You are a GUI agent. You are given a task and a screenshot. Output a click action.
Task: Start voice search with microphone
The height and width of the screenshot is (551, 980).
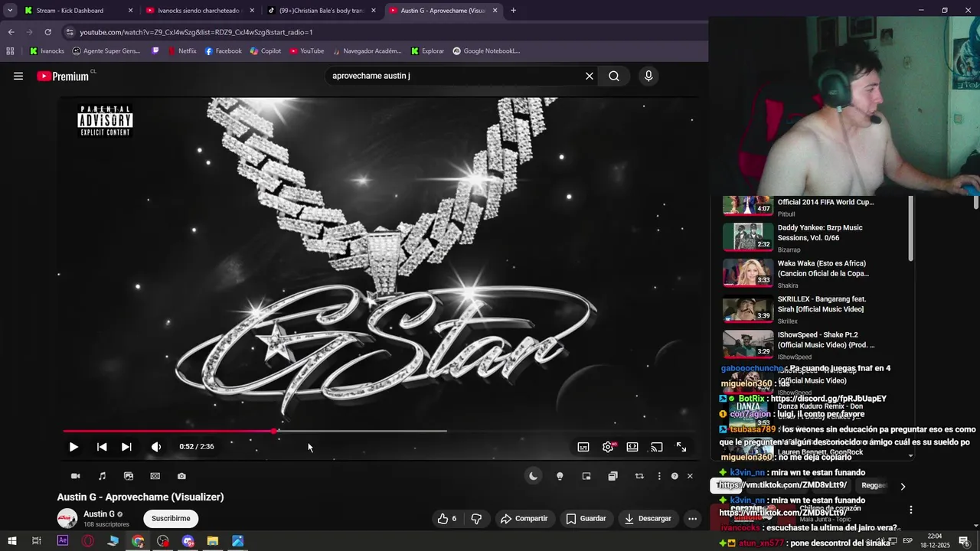coord(648,76)
